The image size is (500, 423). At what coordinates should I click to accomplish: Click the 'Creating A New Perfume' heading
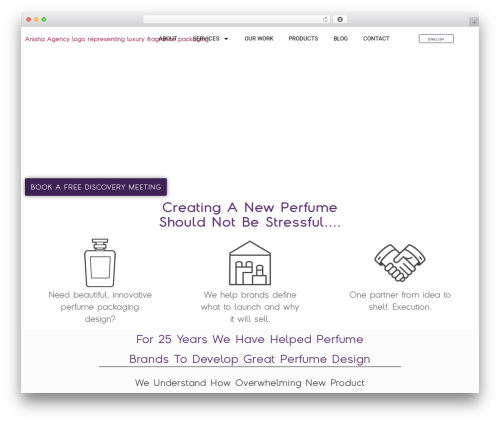[250, 215]
